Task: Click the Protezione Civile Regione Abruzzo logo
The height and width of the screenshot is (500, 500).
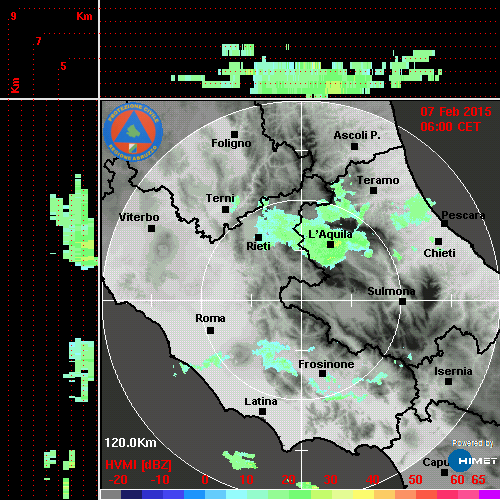Action: (x=133, y=132)
